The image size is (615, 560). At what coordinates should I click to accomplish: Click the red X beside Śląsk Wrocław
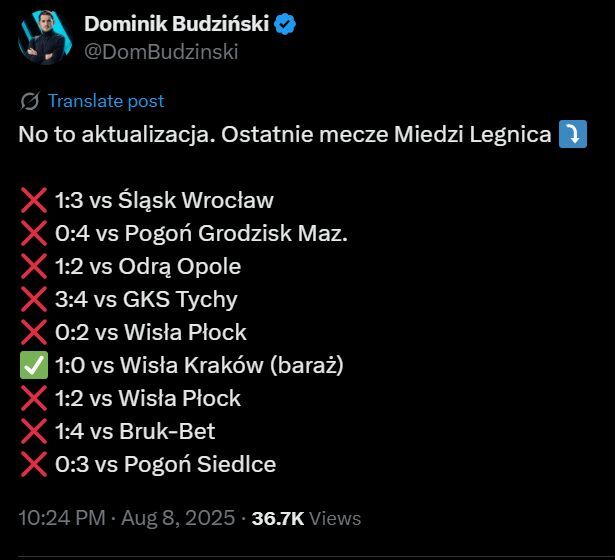pos(32,201)
